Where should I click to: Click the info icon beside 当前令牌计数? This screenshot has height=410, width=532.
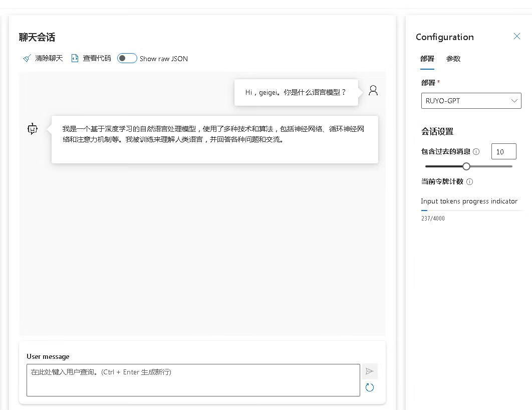pos(470,182)
